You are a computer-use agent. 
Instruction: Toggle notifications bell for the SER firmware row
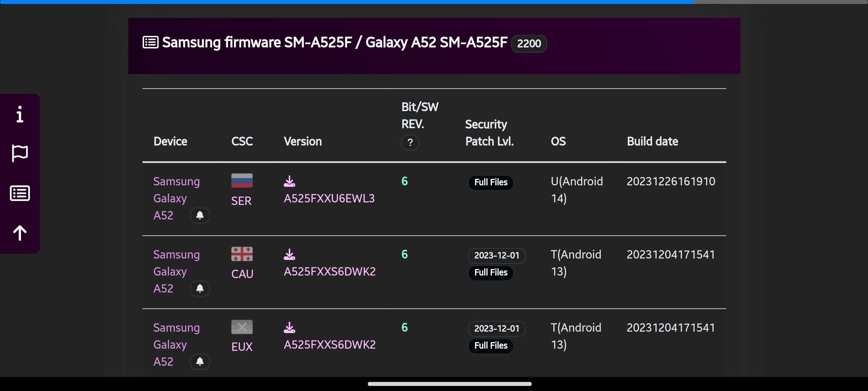point(200,215)
